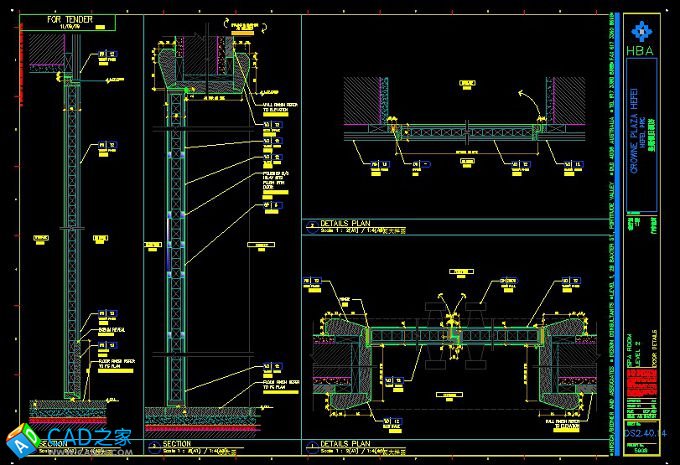
Task: Click the CROWNE PLAZA HEFEI project title
Action: point(635,103)
